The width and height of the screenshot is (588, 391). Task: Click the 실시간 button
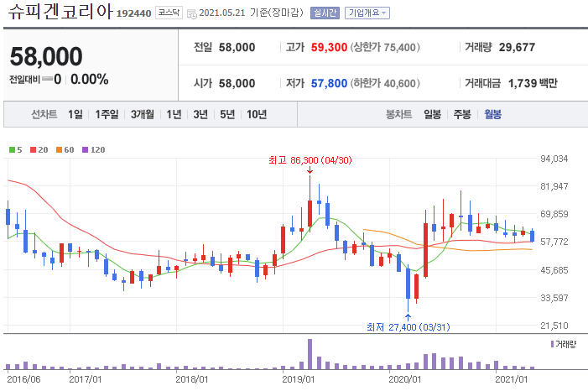coord(325,13)
